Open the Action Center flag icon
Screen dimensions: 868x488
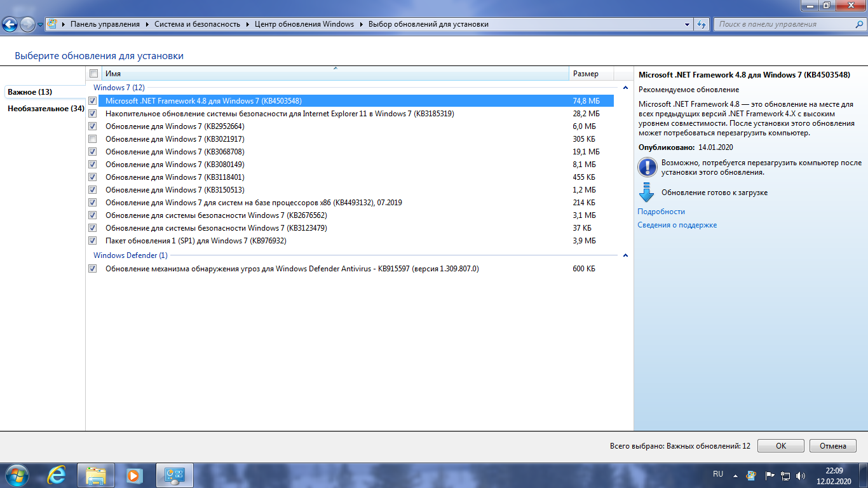769,475
